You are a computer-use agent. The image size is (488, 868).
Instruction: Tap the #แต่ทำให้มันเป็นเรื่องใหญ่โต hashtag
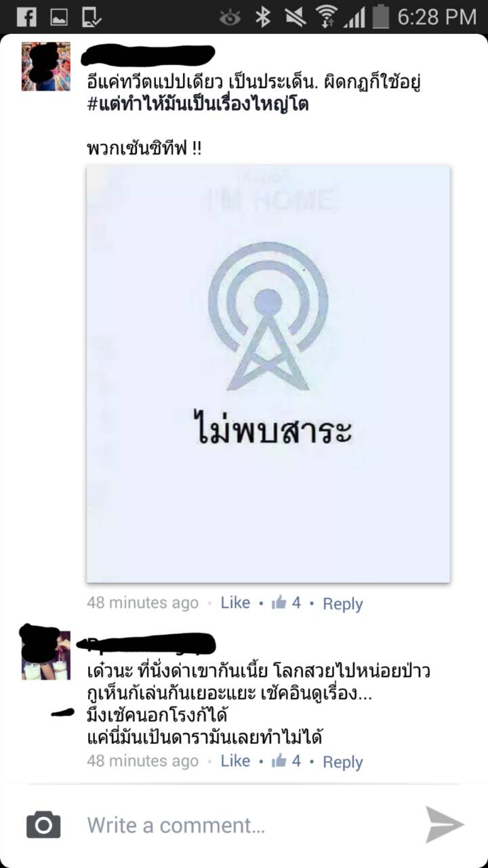[198, 106]
